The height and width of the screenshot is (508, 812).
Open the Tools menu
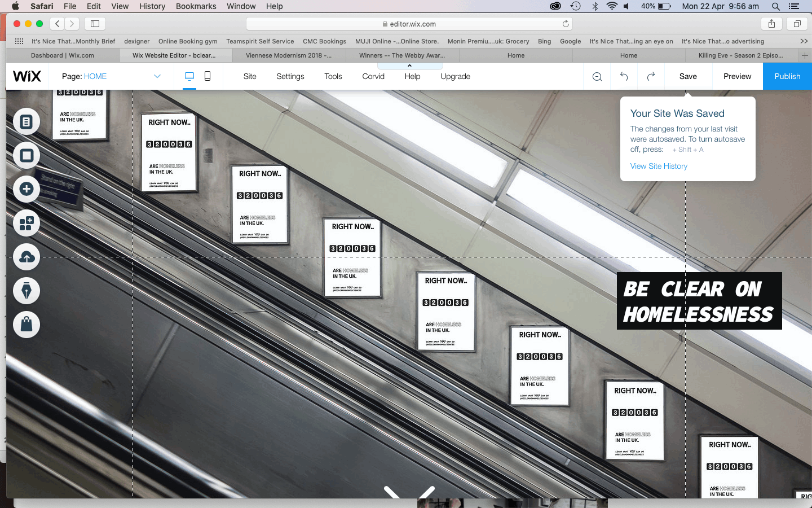(333, 76)
